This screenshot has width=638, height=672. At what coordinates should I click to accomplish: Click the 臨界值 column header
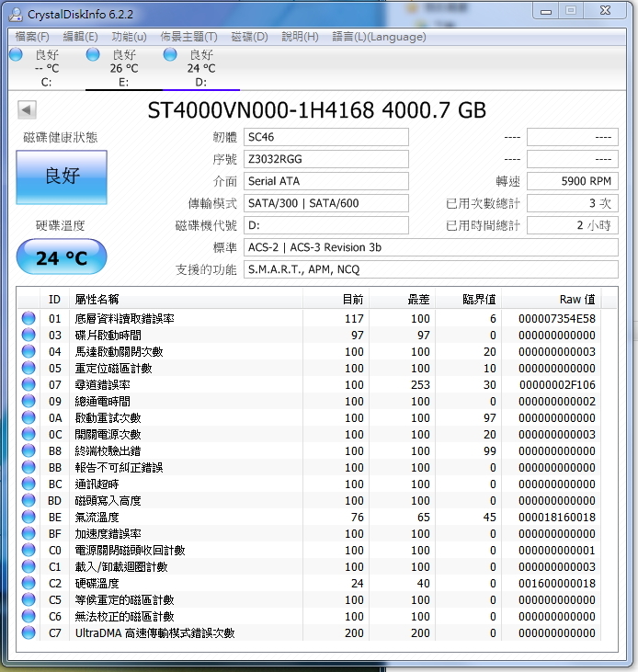pyautogui.click(x=469, y=299)
